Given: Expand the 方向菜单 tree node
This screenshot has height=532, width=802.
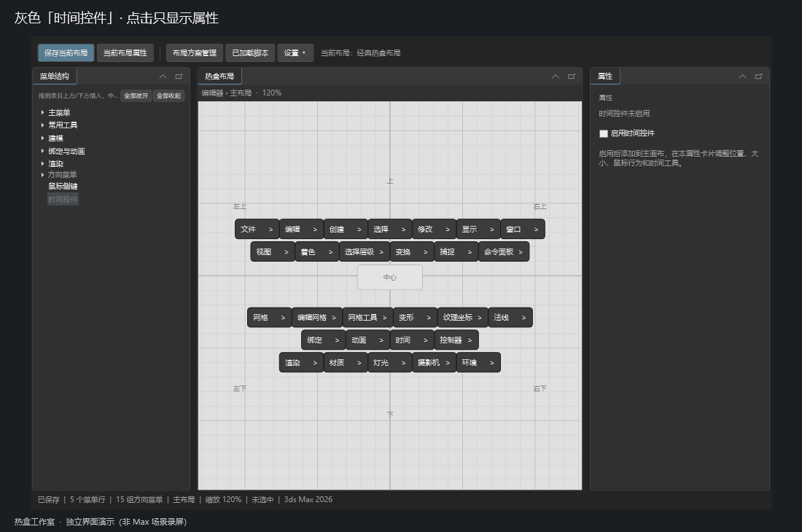Looking at the screenshot, I should pyautogui.click(x=42, y=175).
